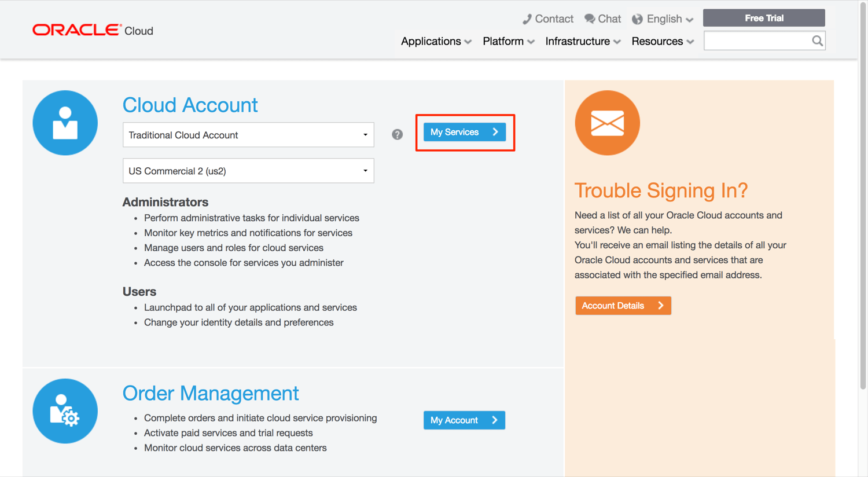Click the Administrators heading

coord(165,202)
